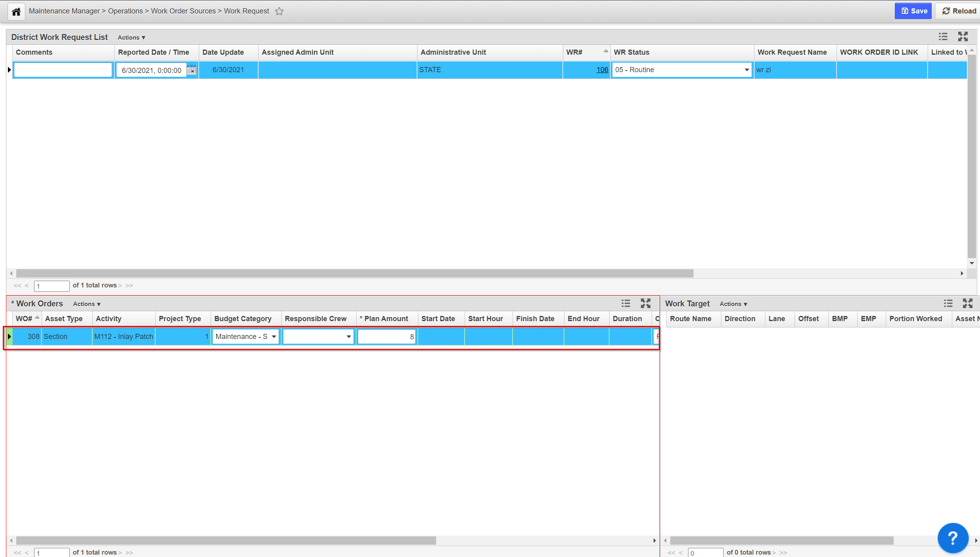Open Actions menu in District Work Request List
980x557 pixels.
(x=131, y=38)
